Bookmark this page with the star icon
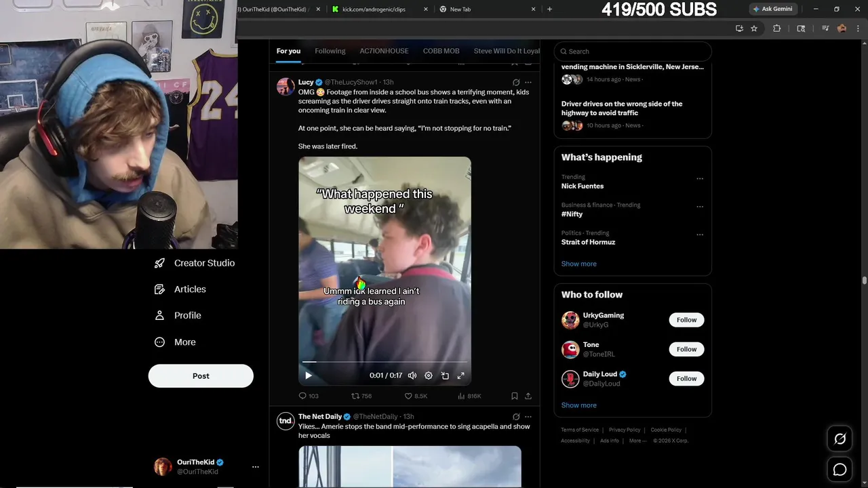Viewport: 868px width, 488px height. (x=754, y=28)
